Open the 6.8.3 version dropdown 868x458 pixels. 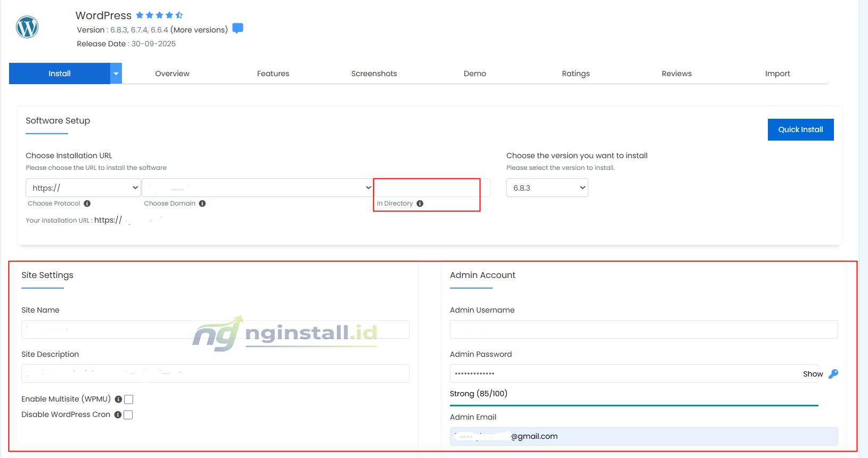coord(547,187)
